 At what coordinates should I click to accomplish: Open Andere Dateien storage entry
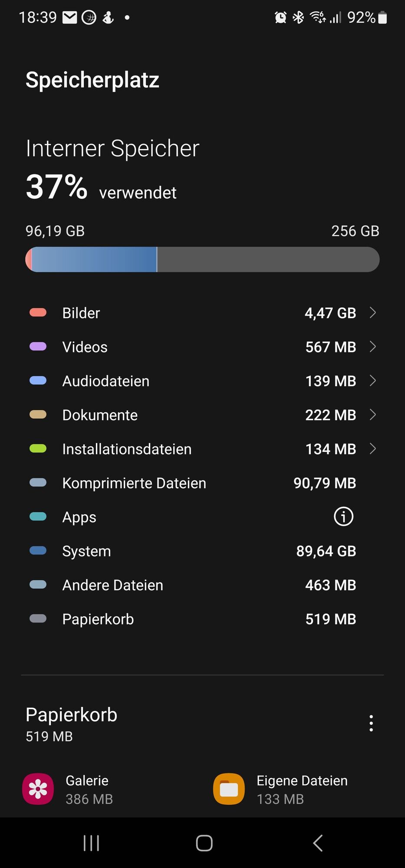click(202, 585)
